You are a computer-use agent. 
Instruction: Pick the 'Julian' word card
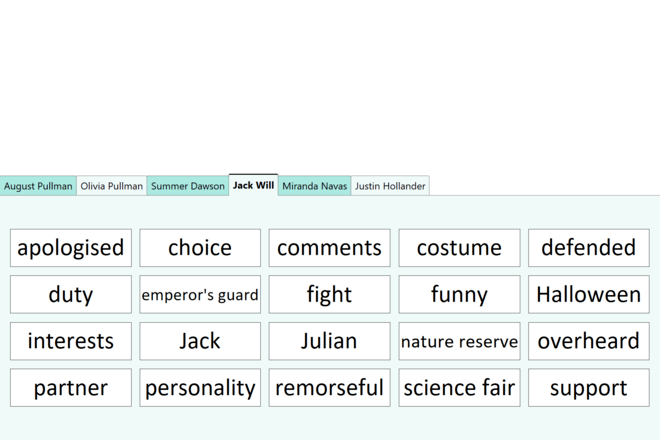pyautogui.click(x=329, y=341)
